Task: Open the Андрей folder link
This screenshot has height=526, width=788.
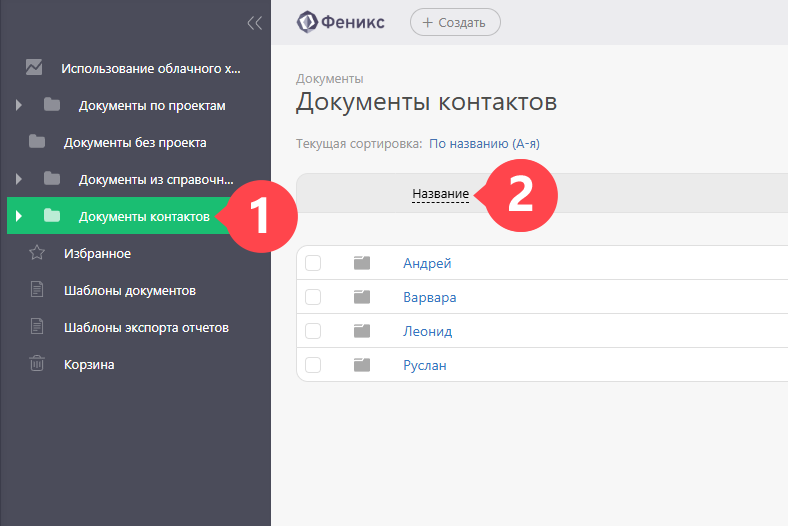Action: (427, 263)
